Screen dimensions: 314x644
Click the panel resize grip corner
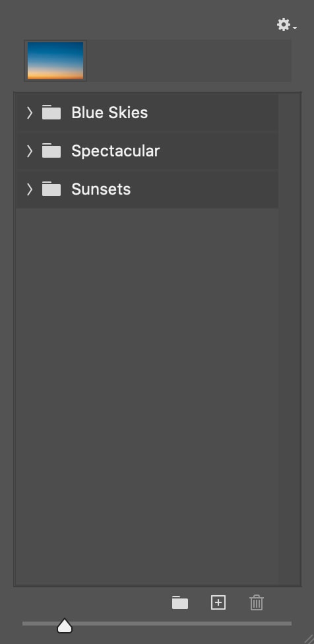[x=307, y=637]
